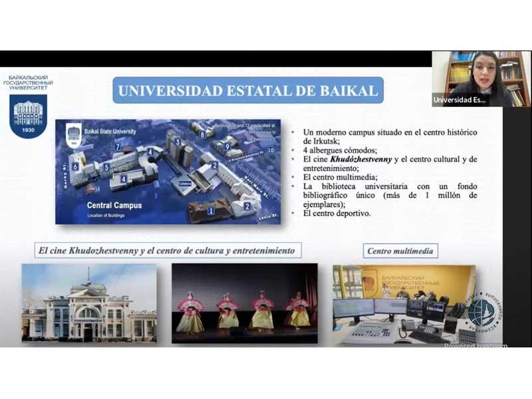Image resolution: width=532 pixels, height=399 pixels.
Task: Click the 'Karl Marx St.' street label
Action: pyautogui.click(x=257, y=187)
